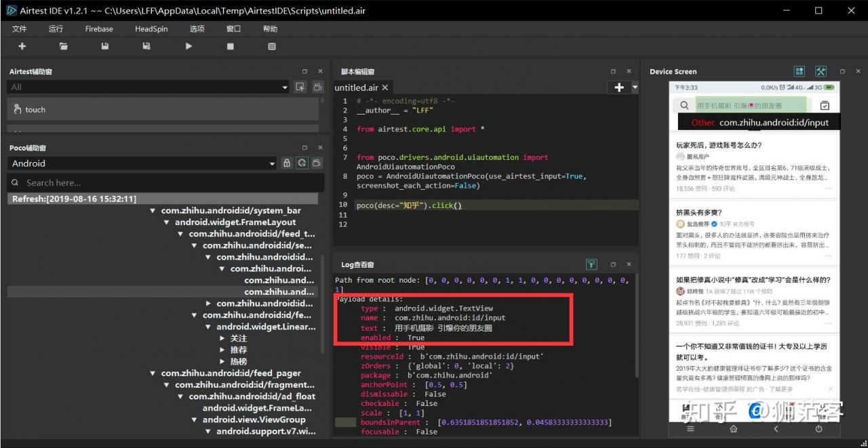Click code line poco(desc="知乎").click()
This screenshot has height=448, width=868.
click(x=409, y=205)
